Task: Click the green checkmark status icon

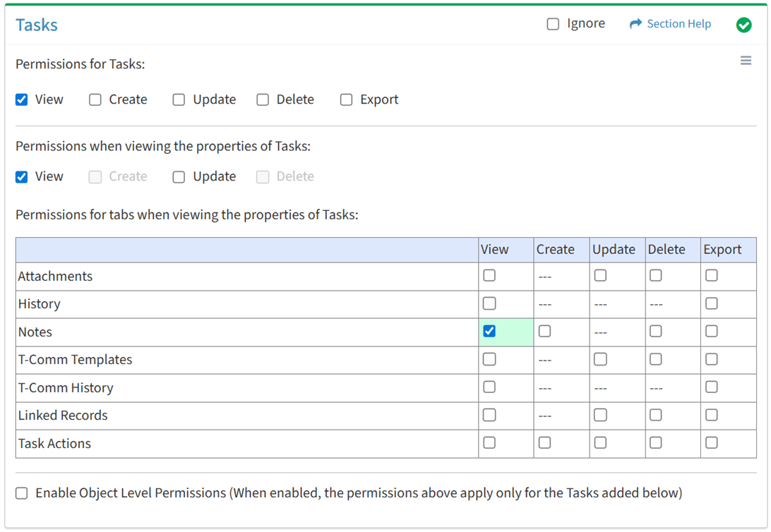Action: coord(743,25)
